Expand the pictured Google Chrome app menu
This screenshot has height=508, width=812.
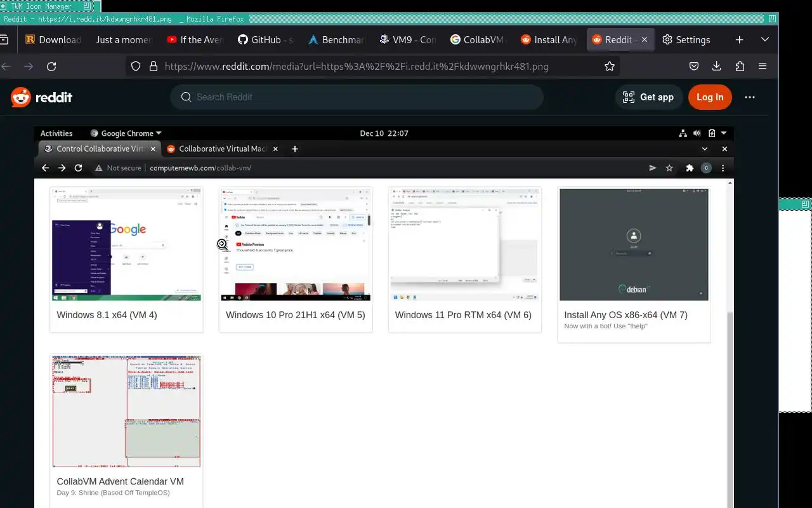click(x=126, y=133)
